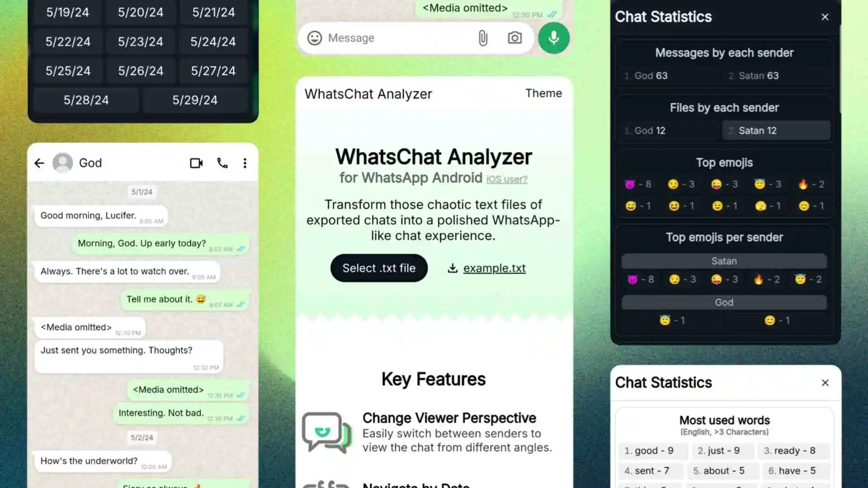This screenshot has width=868, height=488.
Task: Select iOS user link in WhatsChat Analyzer
Action: coord(506,179)
